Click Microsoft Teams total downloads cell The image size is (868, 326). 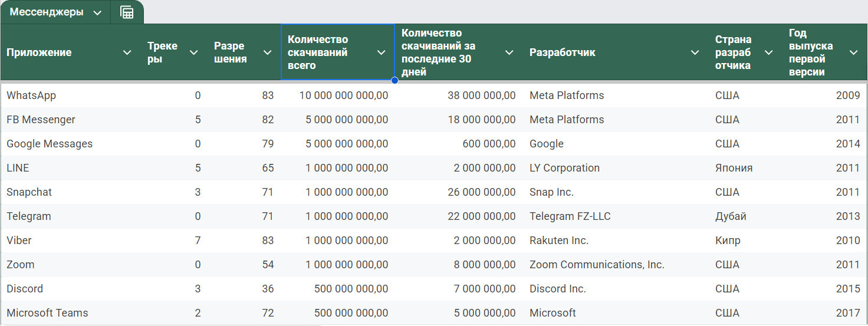click(x=337, y=313)
